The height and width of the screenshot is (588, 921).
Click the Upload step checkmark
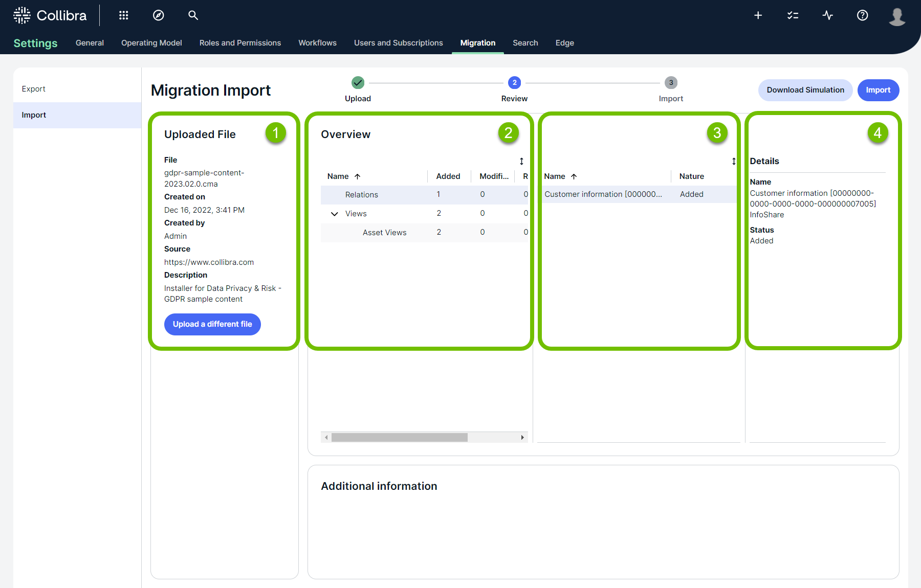coord(358,82)
